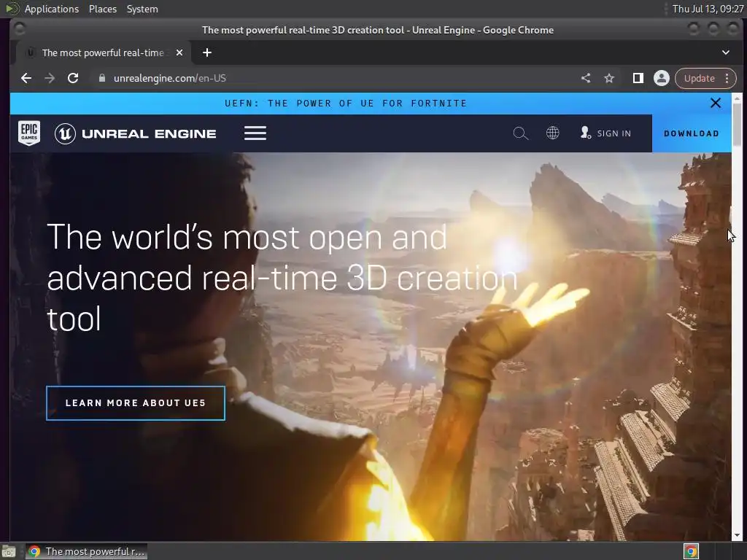Click the vertical scrollbar thumb
This screenshot has height=560, width=747.
[x=737, y=125]
